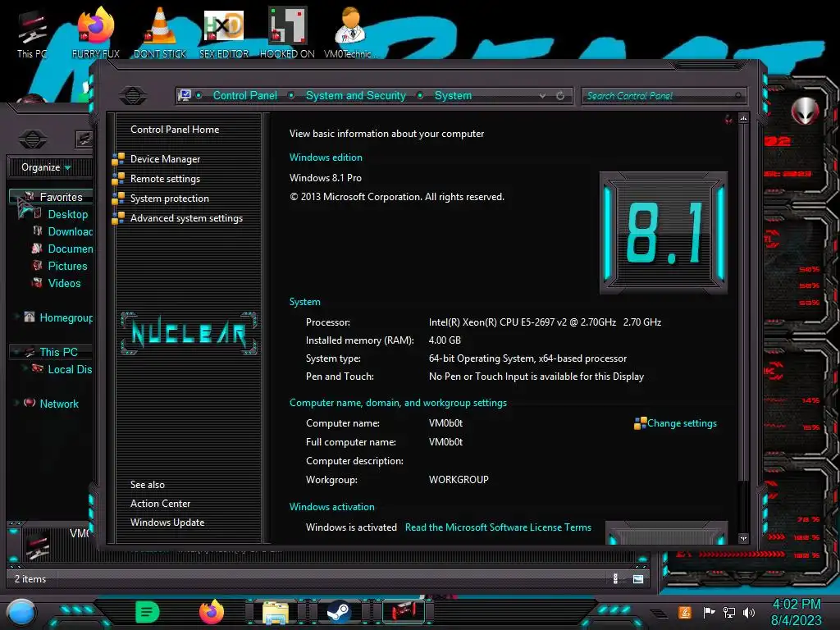This screenshot has width=840, height=630.
Task: Read the Microsoft Software License Terms
Action: pyautogui.click(x=498, y=527)
